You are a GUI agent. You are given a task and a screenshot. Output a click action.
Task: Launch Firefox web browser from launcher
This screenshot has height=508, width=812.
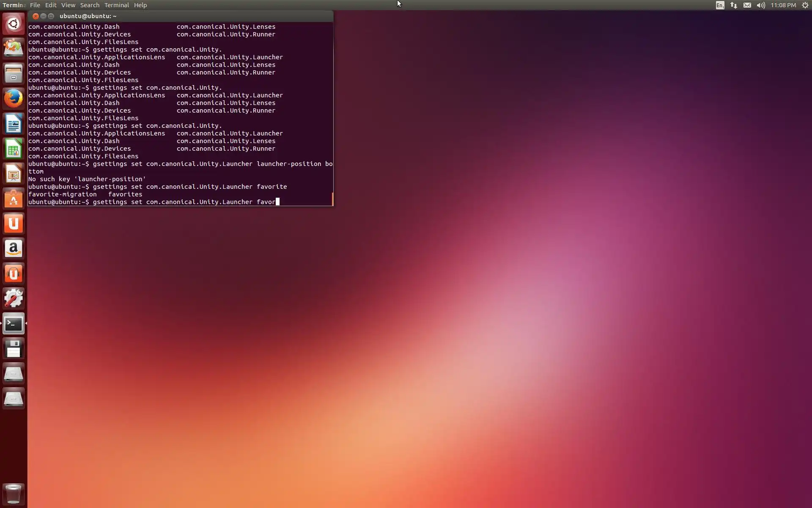[x=14, y=99]
